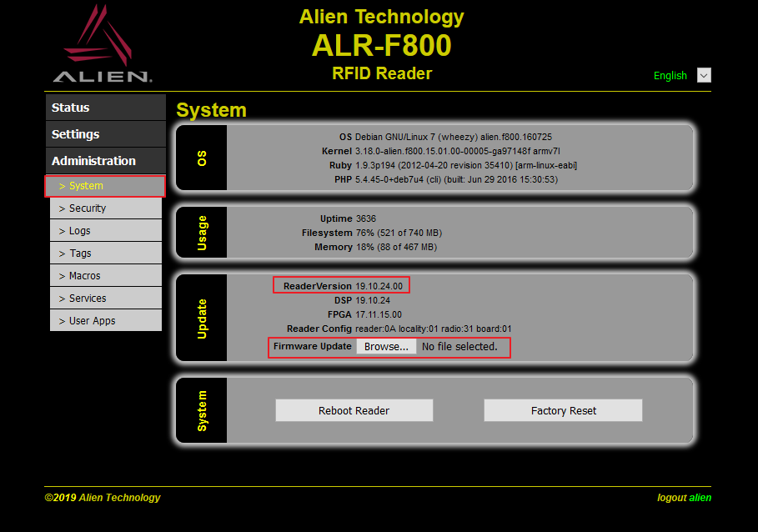Viewport: 758px width, 532px height.
Task: Click the logout alien link
Action: tap(684, 498)
